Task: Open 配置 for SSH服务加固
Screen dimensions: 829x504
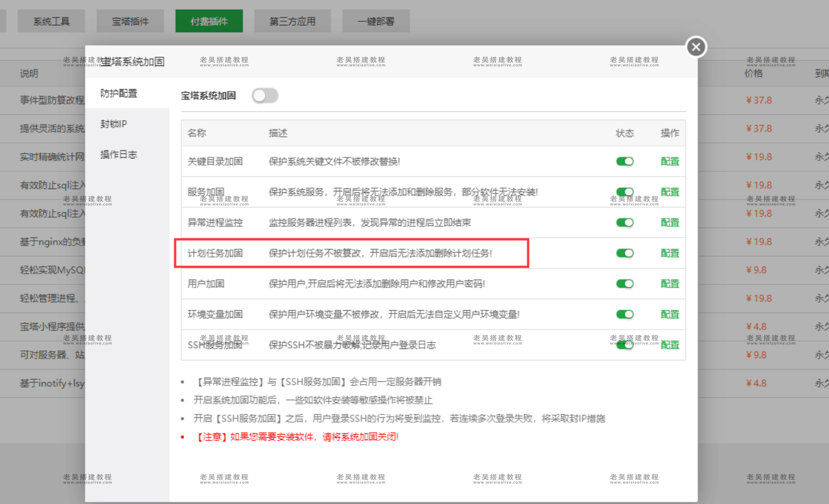Action: coord(670,345)
